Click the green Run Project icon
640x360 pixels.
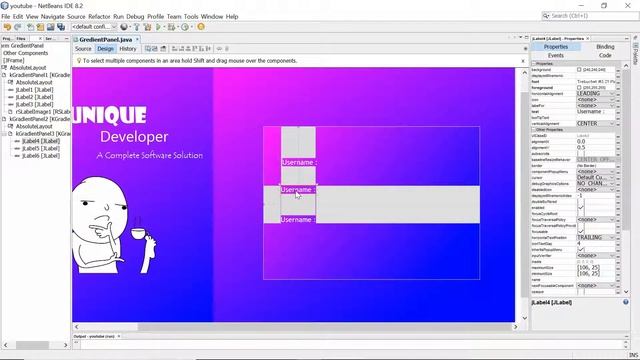point(158,27)
